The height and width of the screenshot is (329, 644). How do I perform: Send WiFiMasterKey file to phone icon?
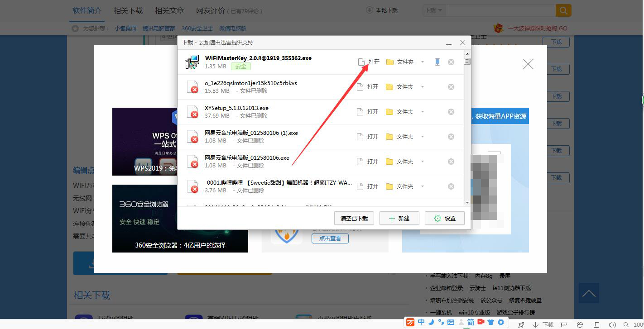click(437, 62)
